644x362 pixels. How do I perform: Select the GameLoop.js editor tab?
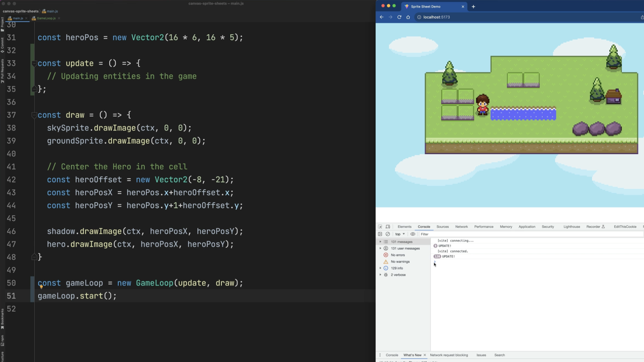click(46, 18)
